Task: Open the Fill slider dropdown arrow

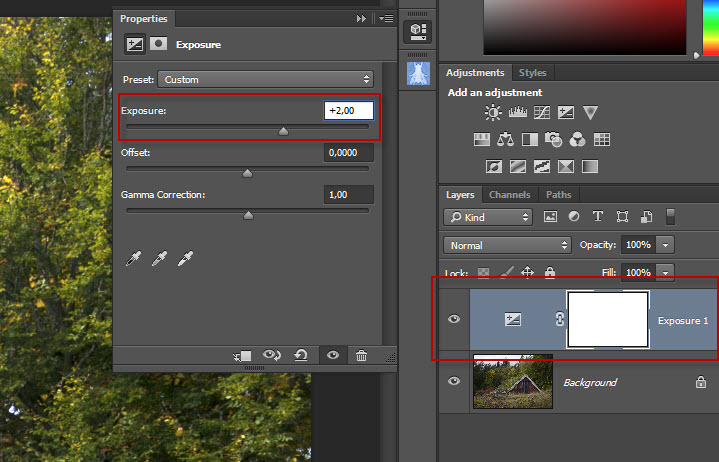Action: 665,272
